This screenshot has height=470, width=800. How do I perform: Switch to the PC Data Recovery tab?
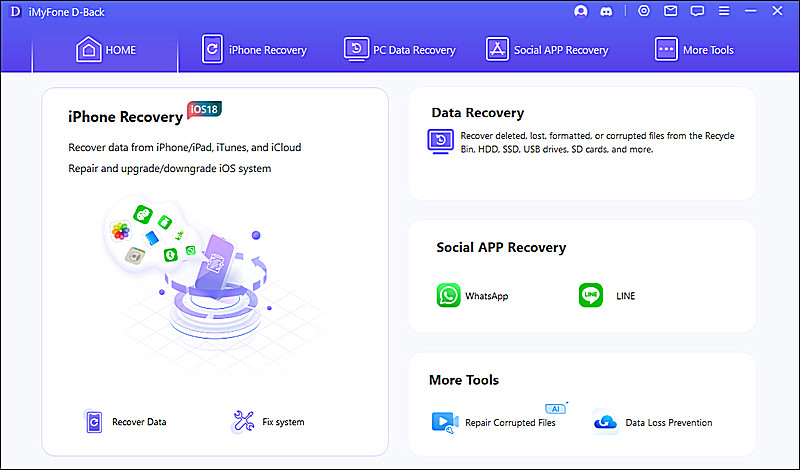click(399, 50)
